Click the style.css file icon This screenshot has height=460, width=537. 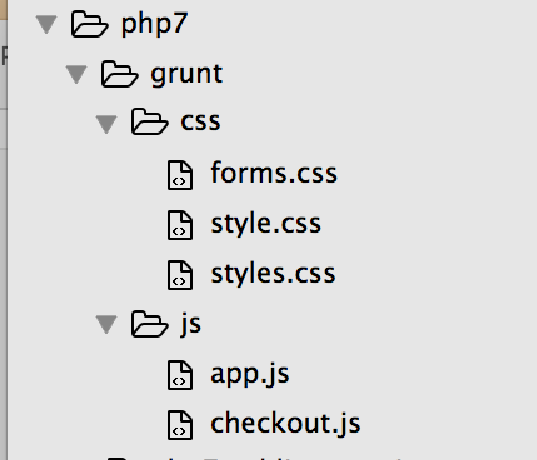[180, 225]
